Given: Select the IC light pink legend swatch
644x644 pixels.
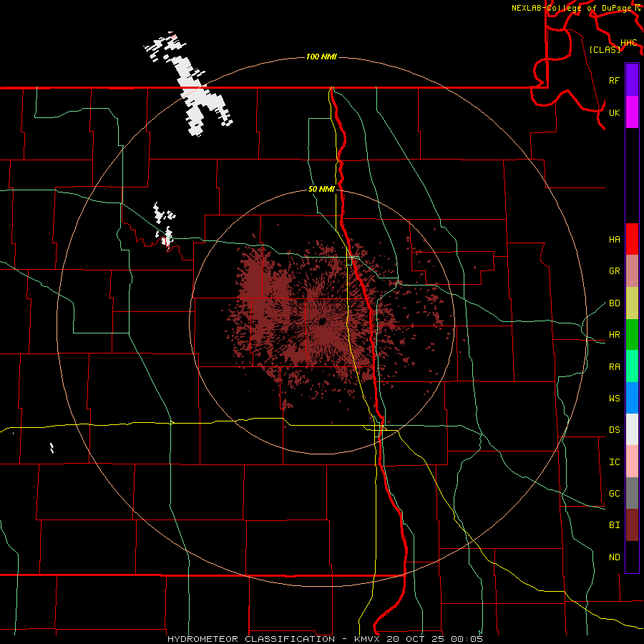Looking at the screenshot, I should tap(632, 462).
